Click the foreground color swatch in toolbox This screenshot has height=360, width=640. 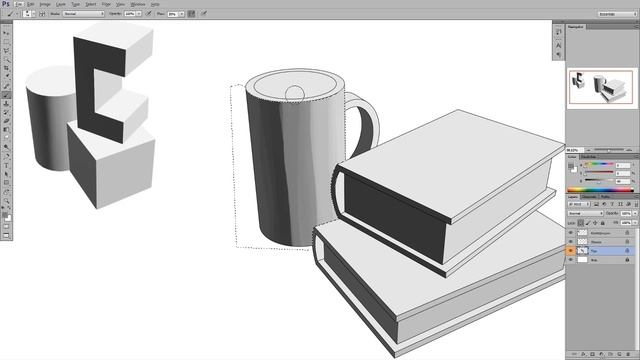click(x=4, y=215)
